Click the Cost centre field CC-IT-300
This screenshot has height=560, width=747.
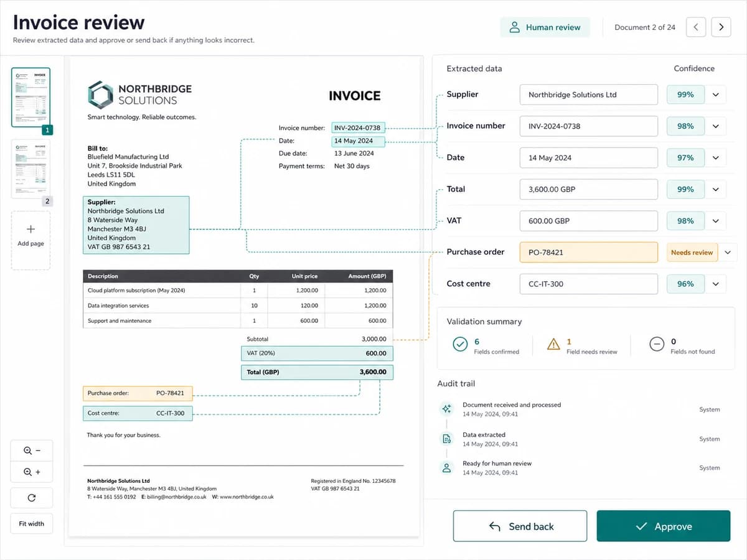[589, 284]
